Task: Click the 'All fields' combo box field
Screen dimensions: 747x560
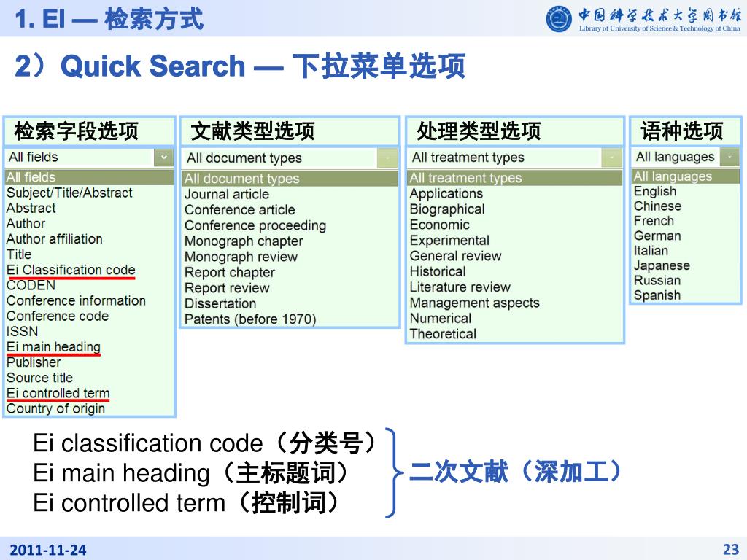Action: tap(90, 157)
